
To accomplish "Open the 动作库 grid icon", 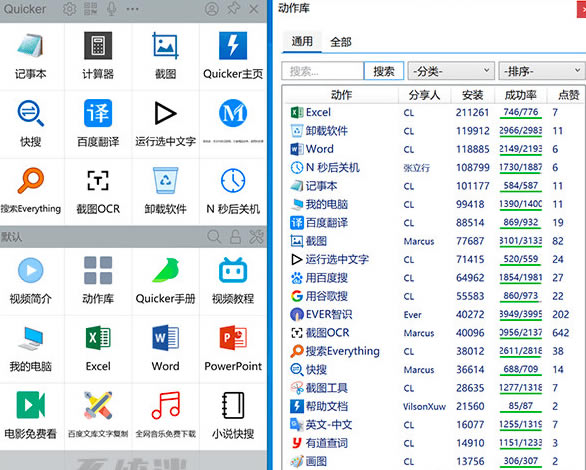I will 98,270.
